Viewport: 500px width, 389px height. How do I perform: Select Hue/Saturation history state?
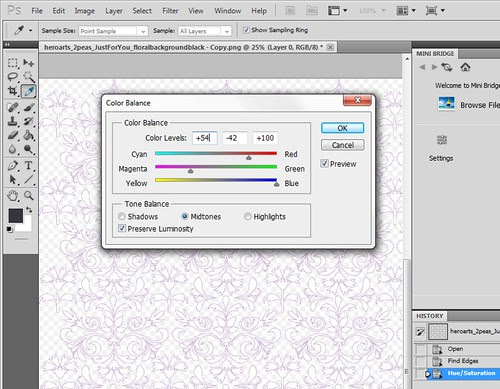[471, 373]
